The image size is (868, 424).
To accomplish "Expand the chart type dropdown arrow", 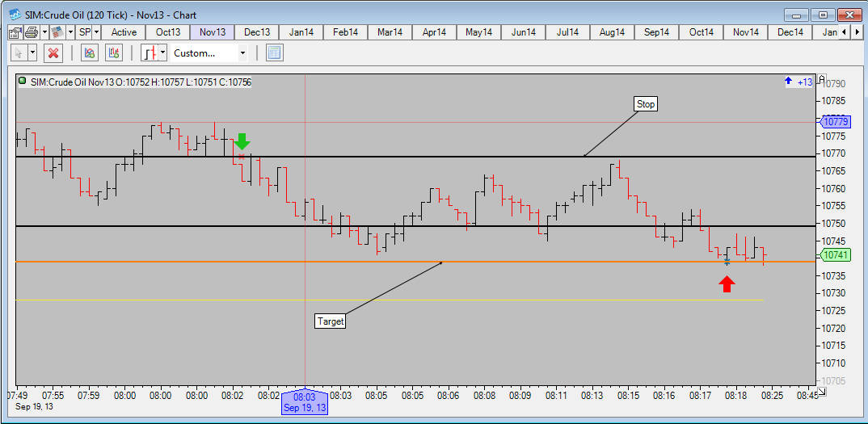I will click(x=162, y=53).
